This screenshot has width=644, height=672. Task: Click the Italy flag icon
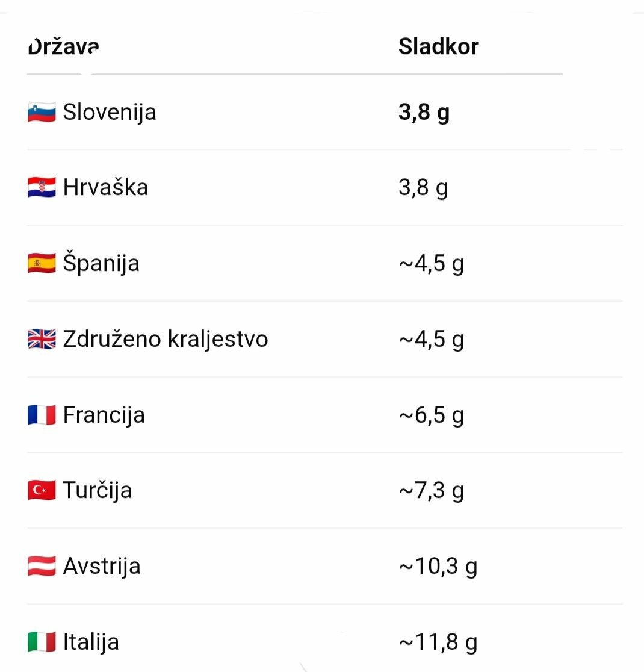[x=42, y=642]
